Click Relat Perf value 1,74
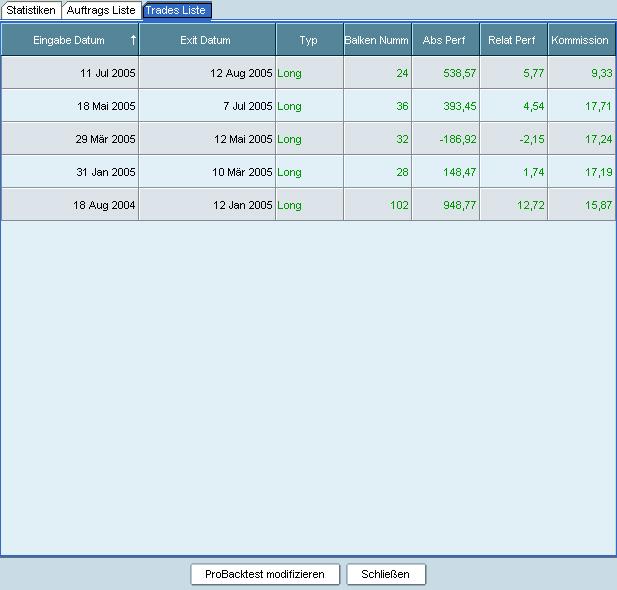The height and width of the screenshot is (590, 617). 534,172
